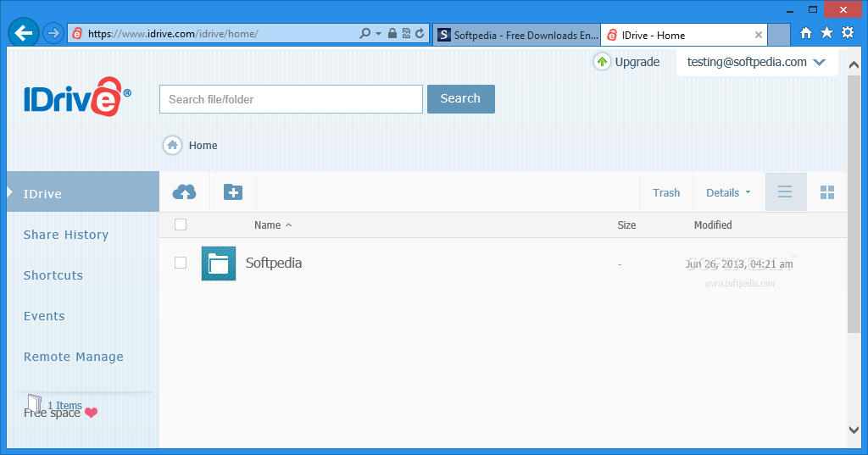Click the Size column header
This screenshot has width=868, height=455.
point(626,225)
